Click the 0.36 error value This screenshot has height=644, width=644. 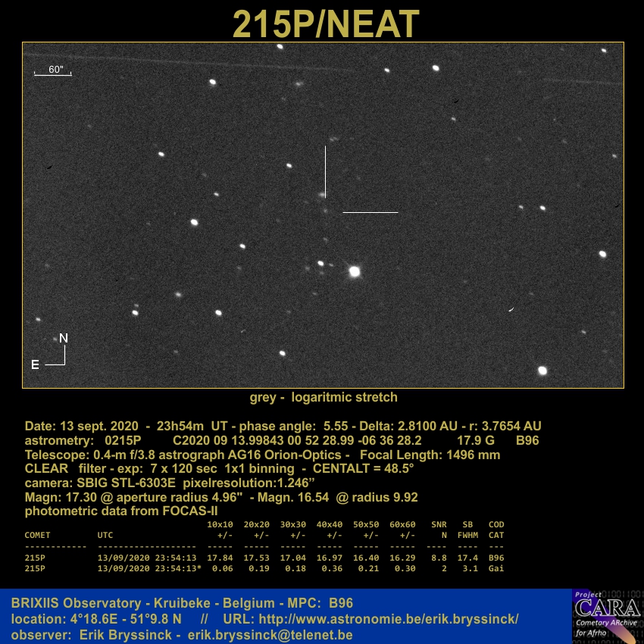pyautogui.click(x=332, y=568)
